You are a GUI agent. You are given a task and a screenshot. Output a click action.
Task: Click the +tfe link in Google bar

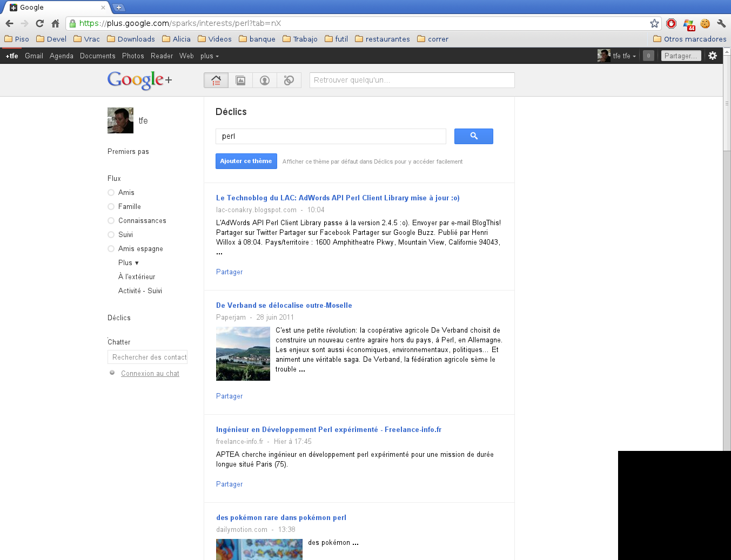(12, 56)
